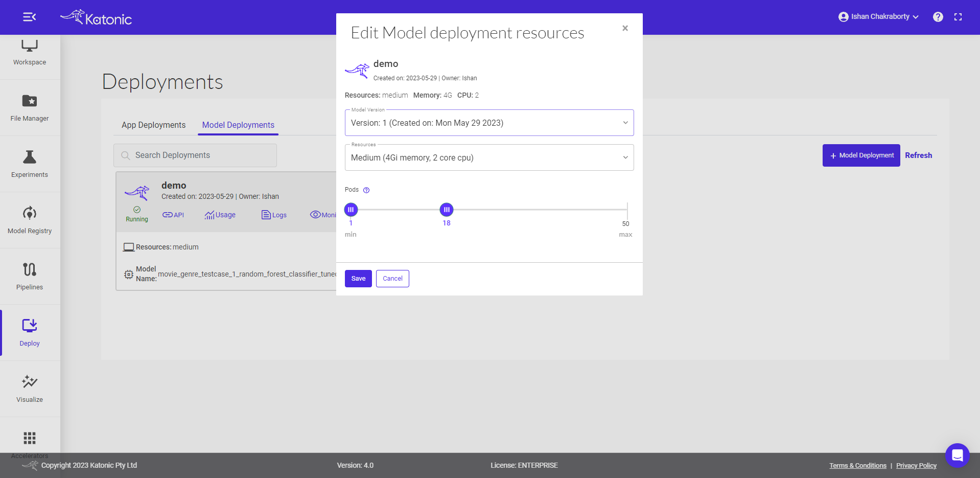The height and width of the screenshot is (478, 980).
Task: Open Privacy Policy link
Action: click(916, 466)
